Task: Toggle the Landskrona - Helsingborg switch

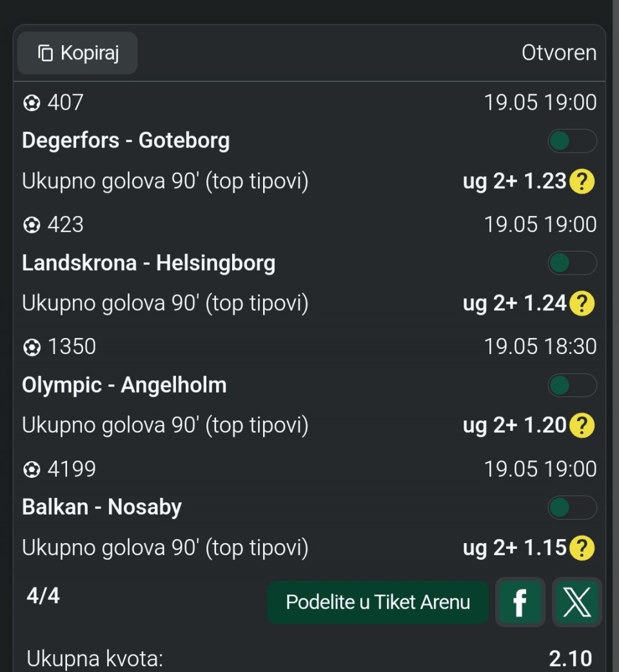Action: coord(573,262)
